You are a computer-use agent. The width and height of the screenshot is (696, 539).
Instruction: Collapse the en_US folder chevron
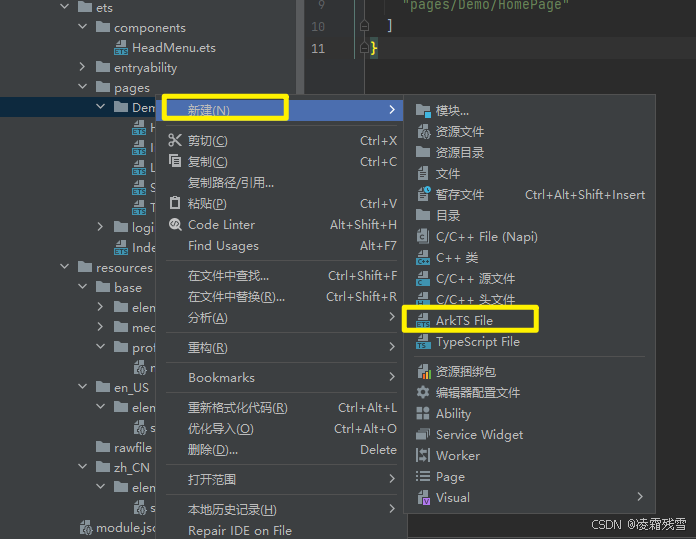[x=83, y=386]
